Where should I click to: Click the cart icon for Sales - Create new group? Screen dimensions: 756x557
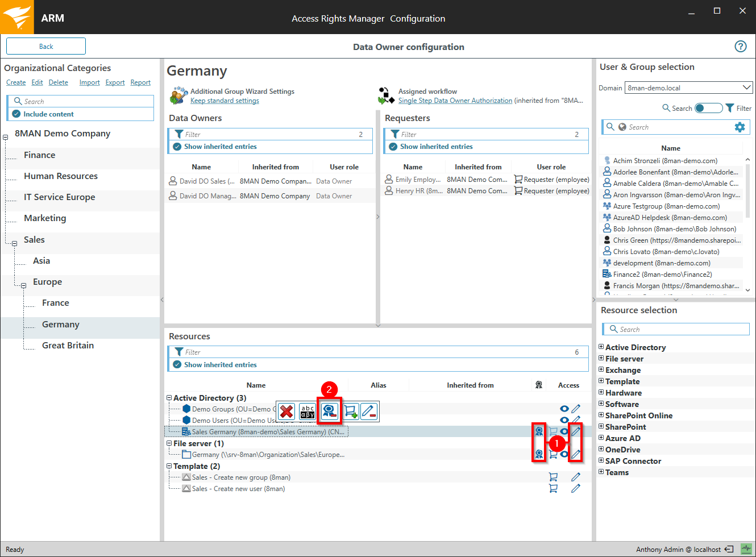point(553,477)
